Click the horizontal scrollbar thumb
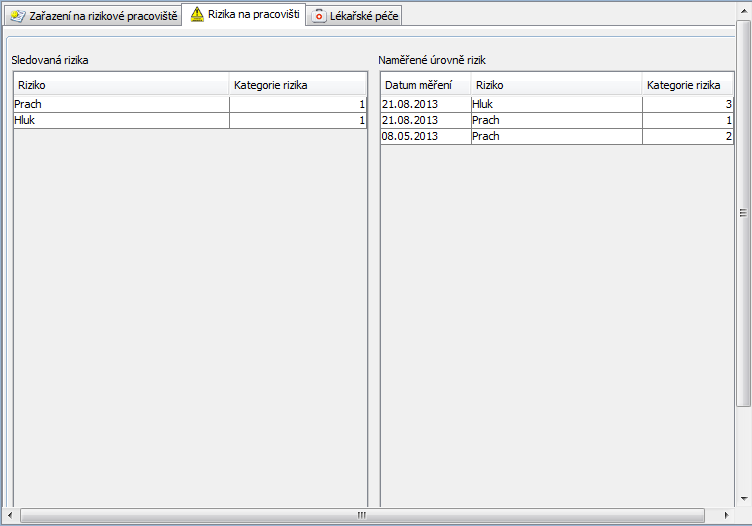 (360, 516)
